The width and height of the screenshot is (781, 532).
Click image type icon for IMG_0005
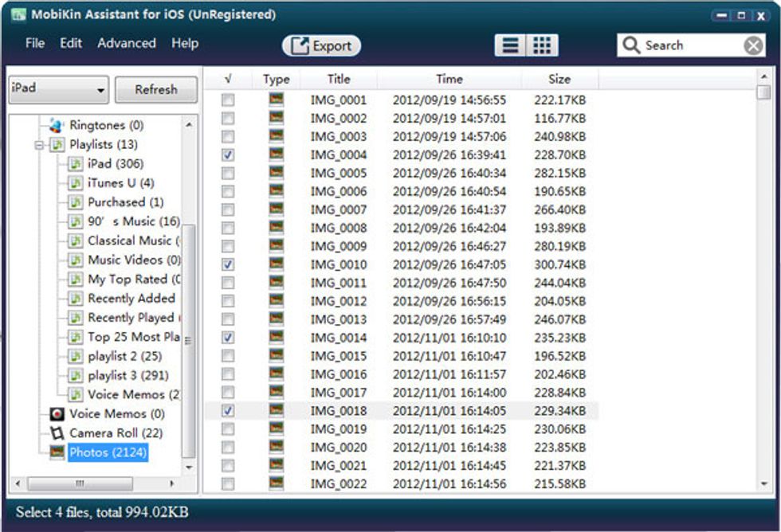click(x=276, y=173)
